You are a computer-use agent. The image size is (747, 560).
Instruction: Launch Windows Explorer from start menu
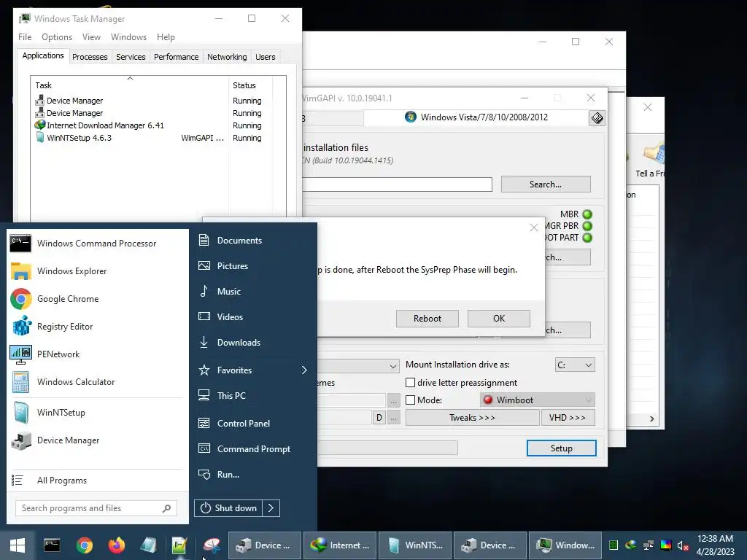click(x=97, y=271)
